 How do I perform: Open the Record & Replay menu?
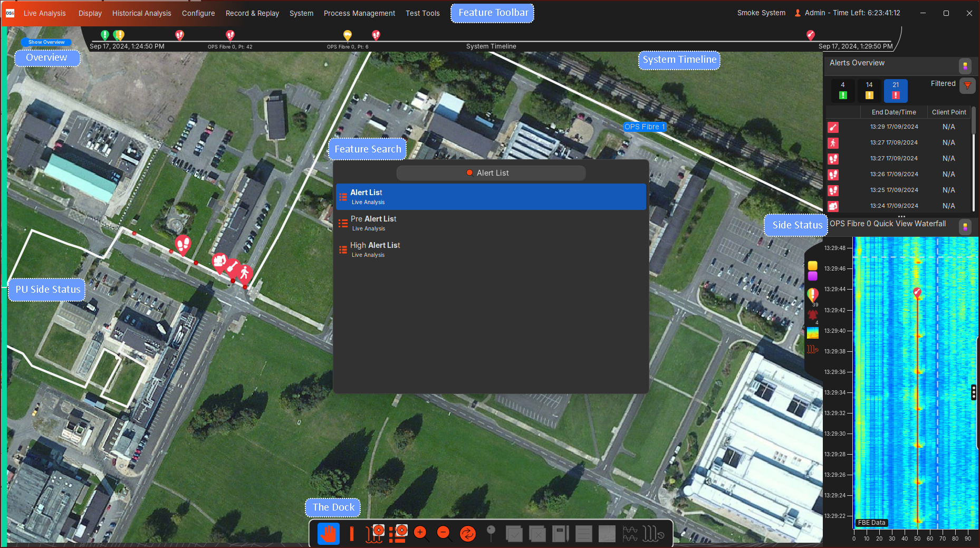pos(252,13)
